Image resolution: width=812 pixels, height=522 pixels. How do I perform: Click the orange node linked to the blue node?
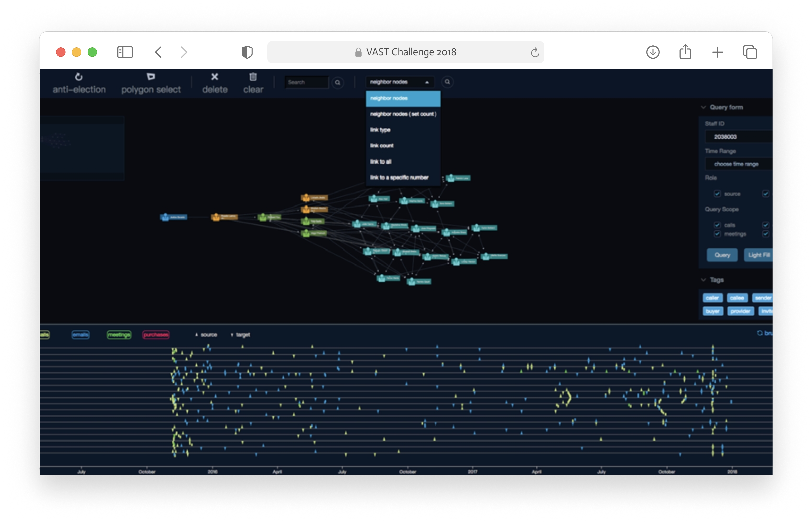tap(224, 217)
